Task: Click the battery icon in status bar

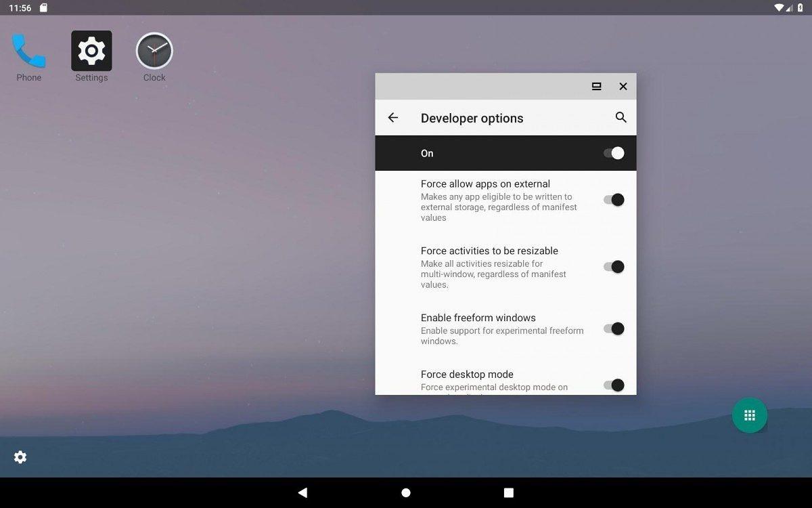Action: click(x=800, y=7)
